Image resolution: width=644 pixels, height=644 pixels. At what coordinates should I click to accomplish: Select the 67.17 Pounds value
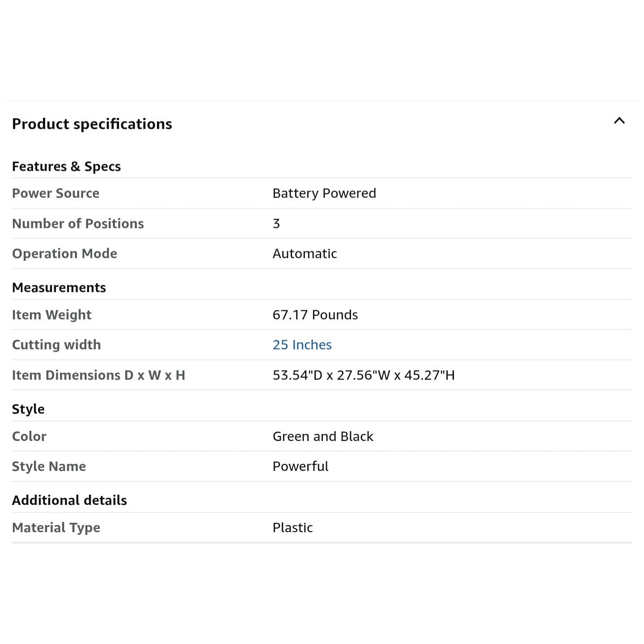[315, 315]
